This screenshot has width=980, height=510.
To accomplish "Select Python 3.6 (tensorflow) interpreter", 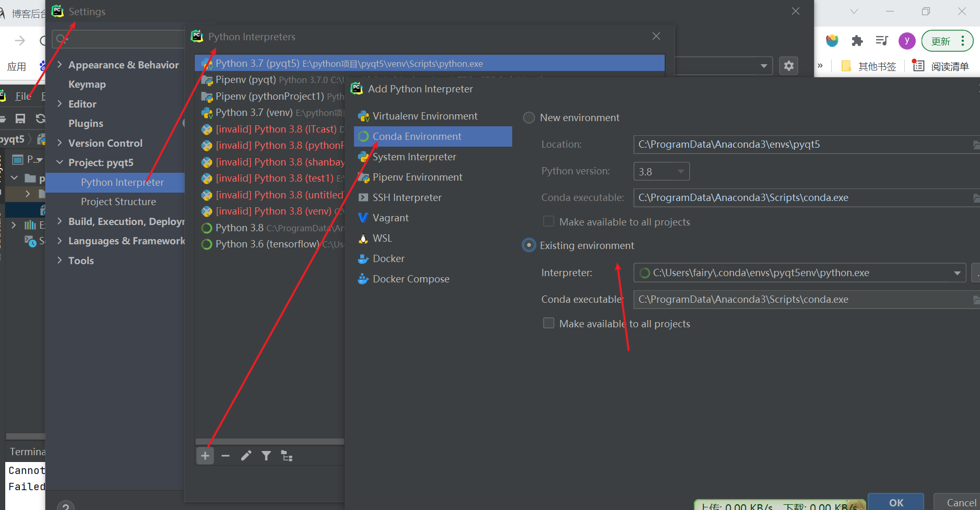I will (x=270, y=244).
